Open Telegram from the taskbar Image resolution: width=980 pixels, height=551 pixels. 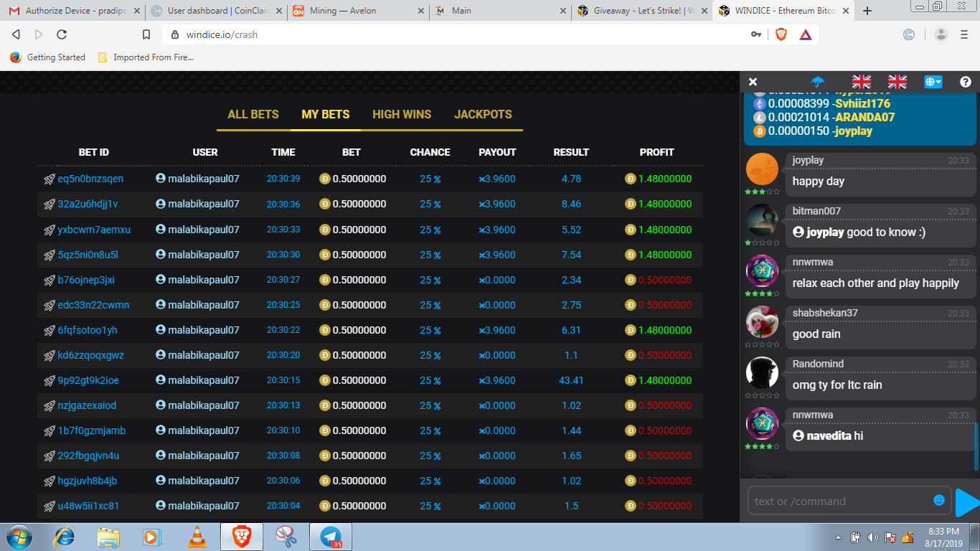pos(331,537)
